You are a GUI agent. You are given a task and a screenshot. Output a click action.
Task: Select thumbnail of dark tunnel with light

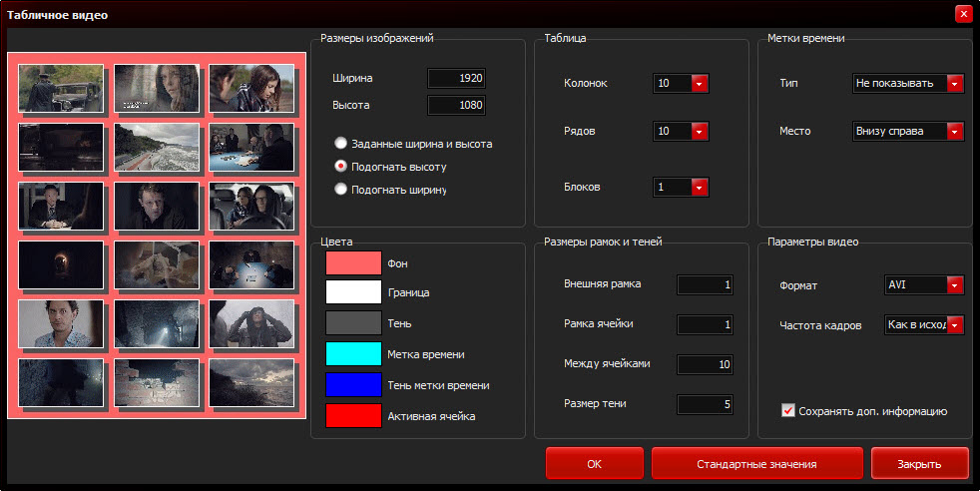pos(61,264)
